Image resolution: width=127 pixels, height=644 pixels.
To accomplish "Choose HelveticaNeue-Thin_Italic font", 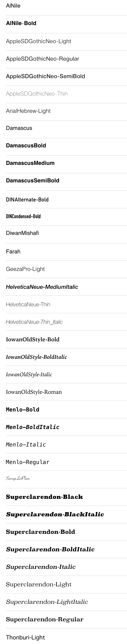I will (63, 322).
